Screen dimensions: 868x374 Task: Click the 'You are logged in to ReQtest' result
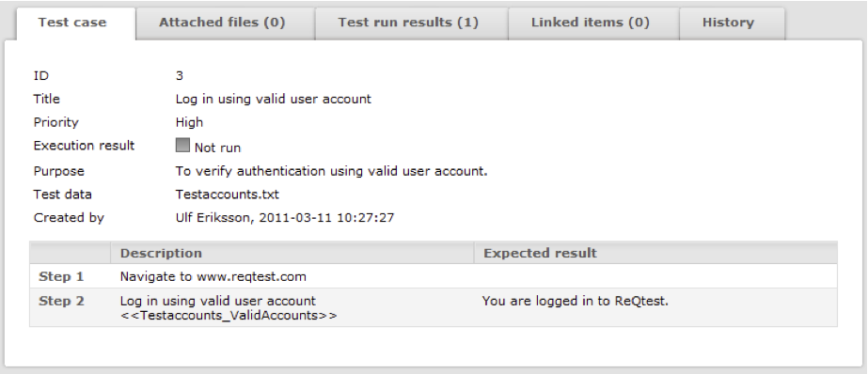tap(576, 302)
